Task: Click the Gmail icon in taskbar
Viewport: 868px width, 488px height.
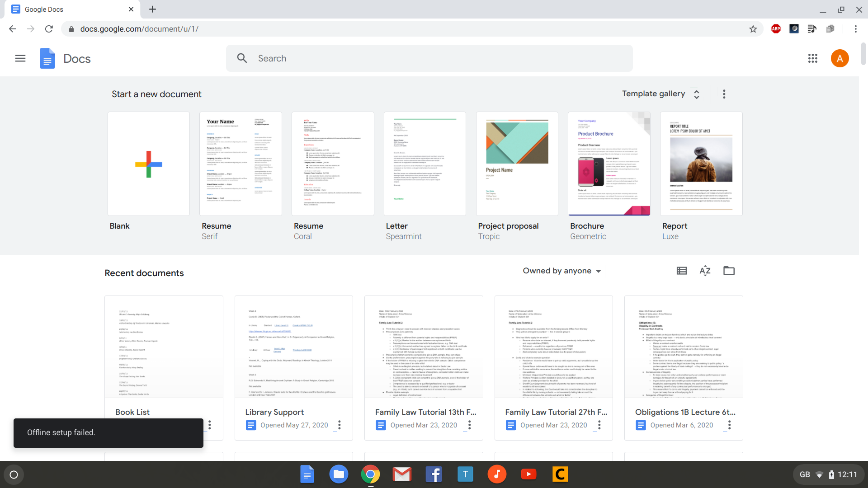Action: 402,474
